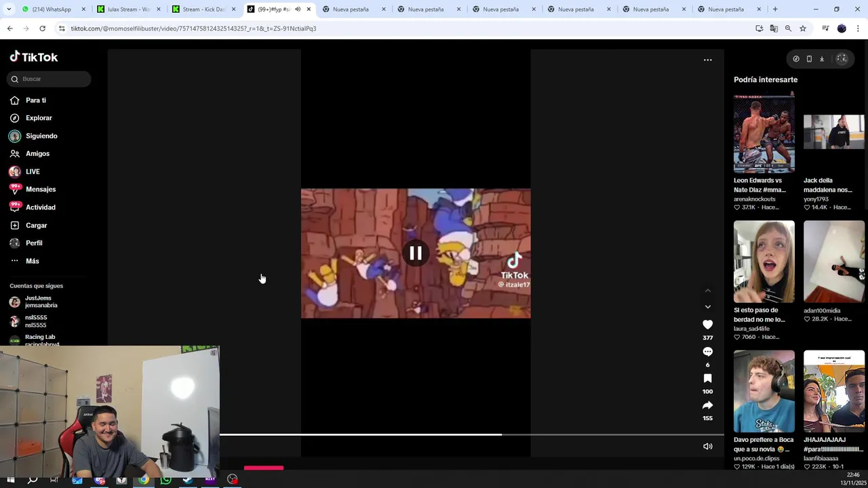Image resolution: width=868 pixels, height=488 pixels.
Task: Translate this page icon
Action: [774, 28]
